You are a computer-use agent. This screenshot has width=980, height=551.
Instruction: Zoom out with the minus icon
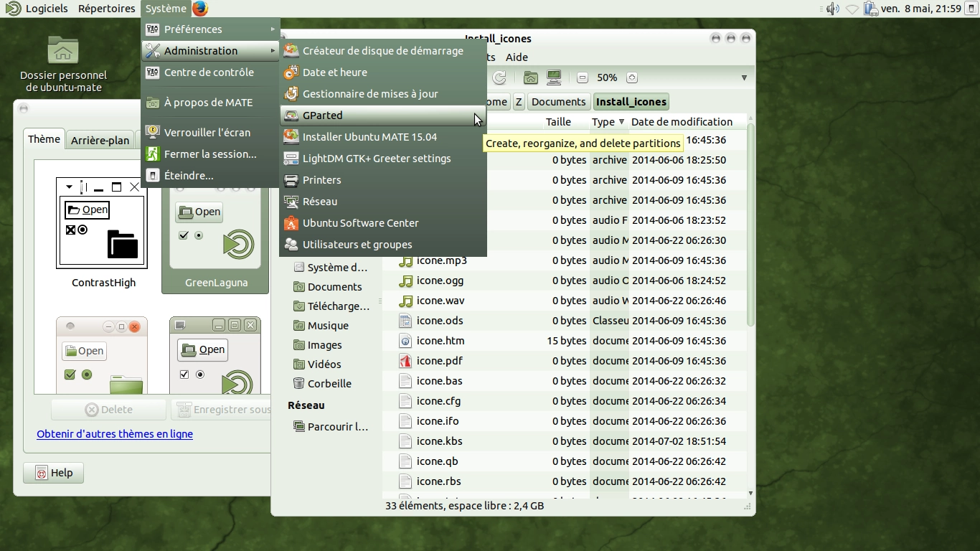tap(583, 77)
